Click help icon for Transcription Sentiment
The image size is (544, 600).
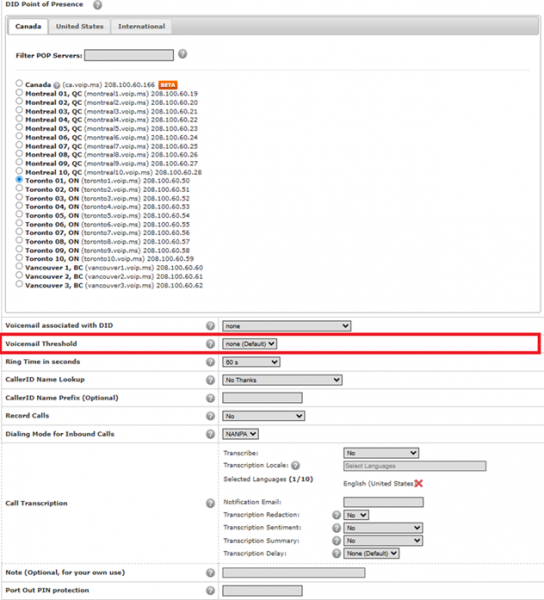coord(336,528)
